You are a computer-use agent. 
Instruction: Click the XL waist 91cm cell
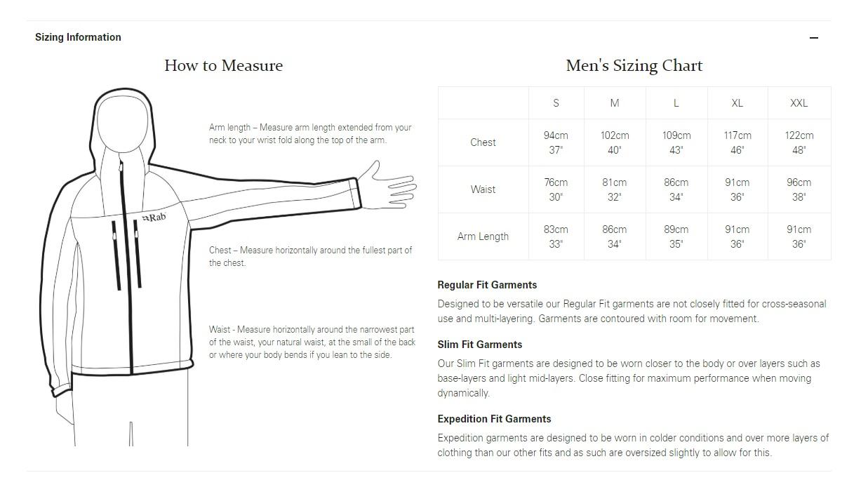(x=737, y=189)
